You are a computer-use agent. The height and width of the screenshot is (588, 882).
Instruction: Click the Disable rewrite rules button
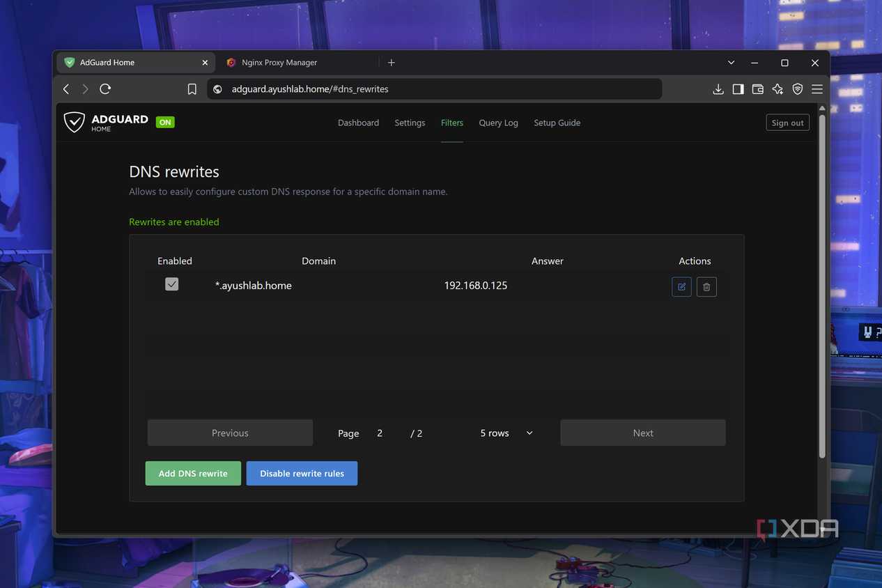(x=302, y=474)
